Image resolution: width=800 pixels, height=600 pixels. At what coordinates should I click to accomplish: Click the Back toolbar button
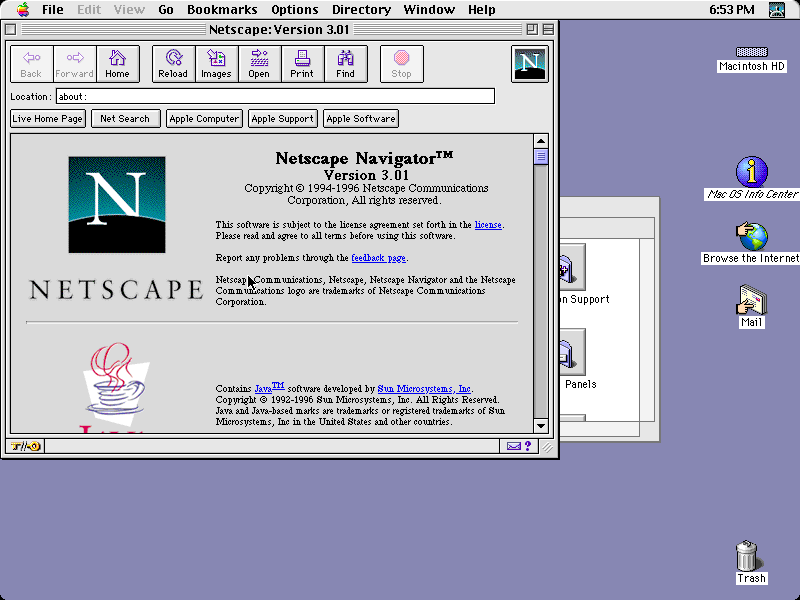click(32, 64)
